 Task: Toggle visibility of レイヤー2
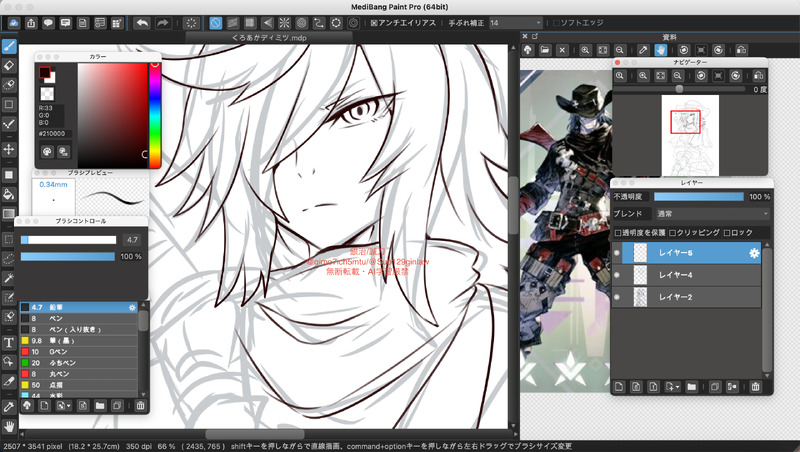point(617,297)
